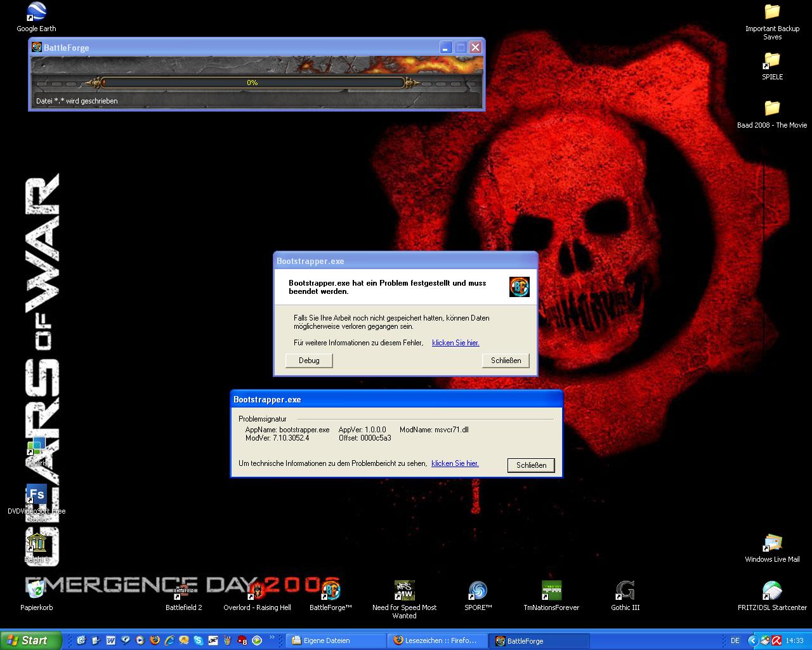Viewport: 812px width, 650px height.
Task: Click the BattleForge window title bar icon
Action: [x=37, y=47]
